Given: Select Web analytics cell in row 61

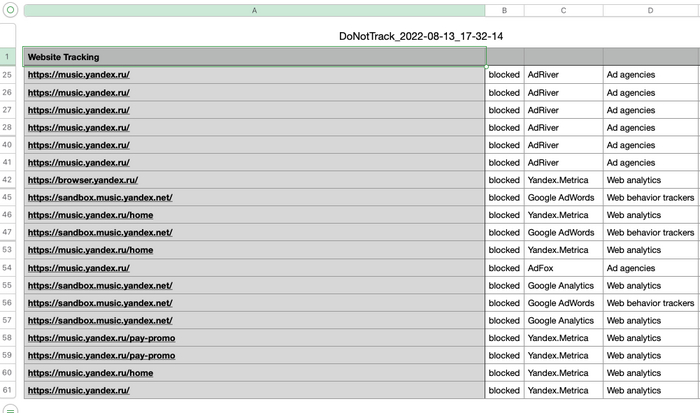Looking at the screenshot, I should click(650, 390).
